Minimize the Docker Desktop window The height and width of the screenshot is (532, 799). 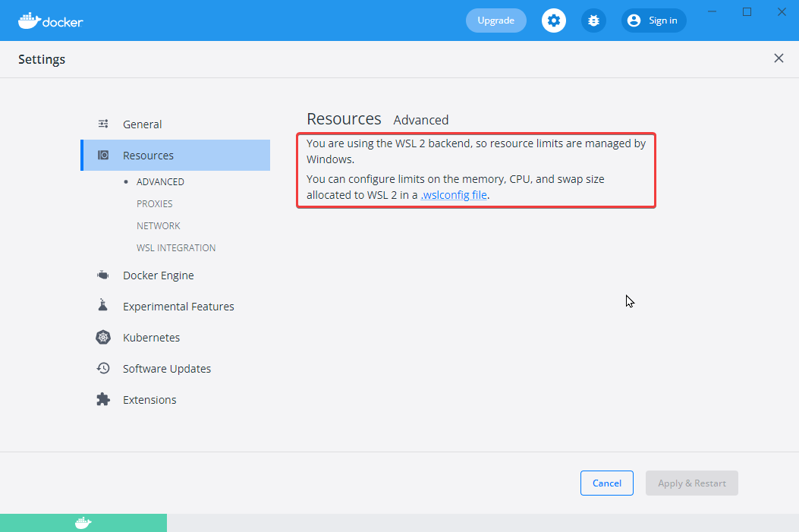712,11
